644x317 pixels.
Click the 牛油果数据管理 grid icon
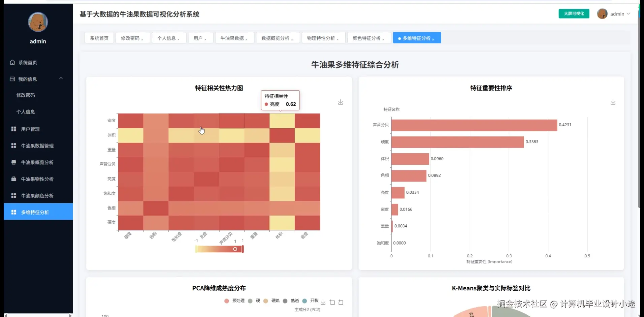pyautogui.click(x=14, y=146)
